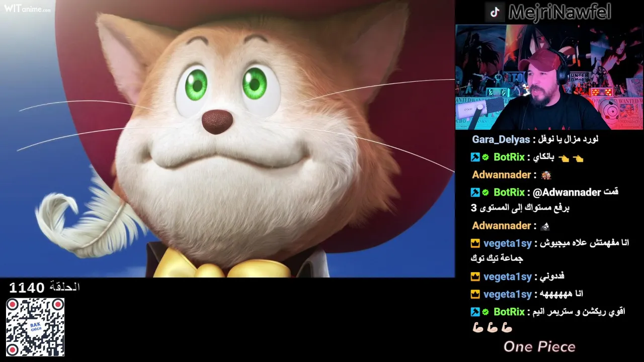Click the WITanime.com logo on the video
This screenshot has height=362, width=644.
click(27, 8)
